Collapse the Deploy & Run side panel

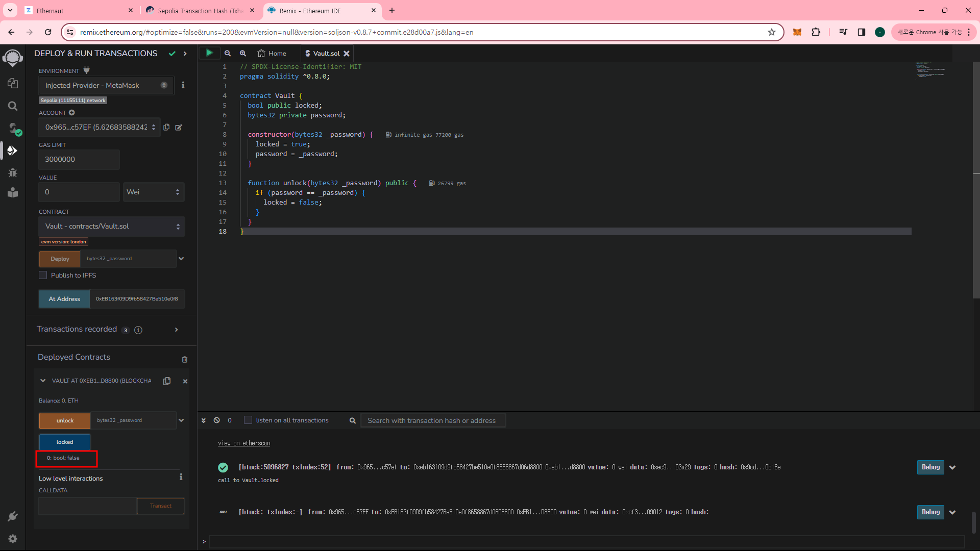185,54
